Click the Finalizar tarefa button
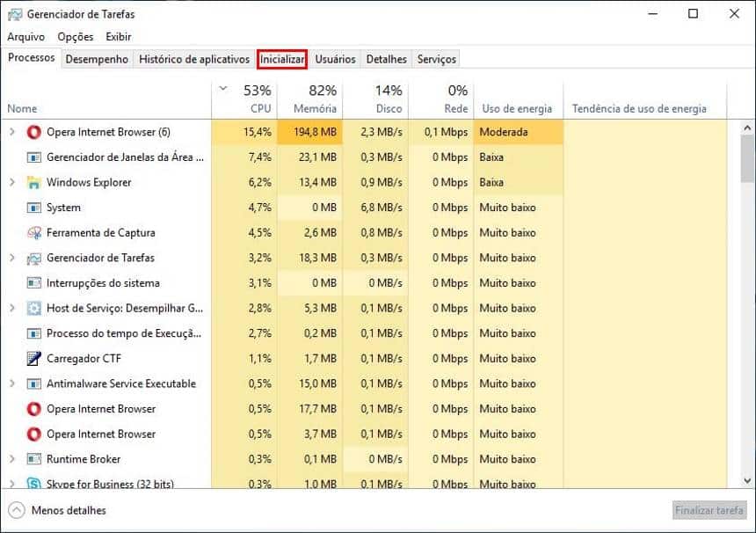This screenshot has width=756, height=533. click(x=709, y=510)
